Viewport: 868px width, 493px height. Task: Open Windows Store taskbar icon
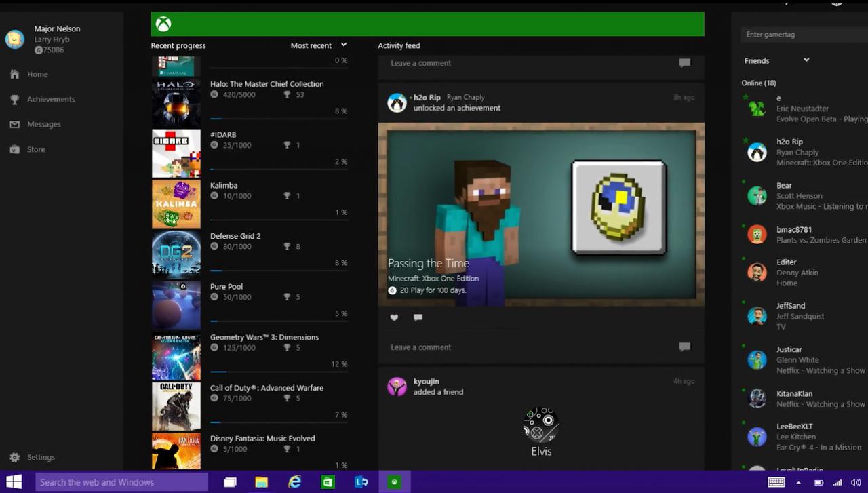[328, 482]
